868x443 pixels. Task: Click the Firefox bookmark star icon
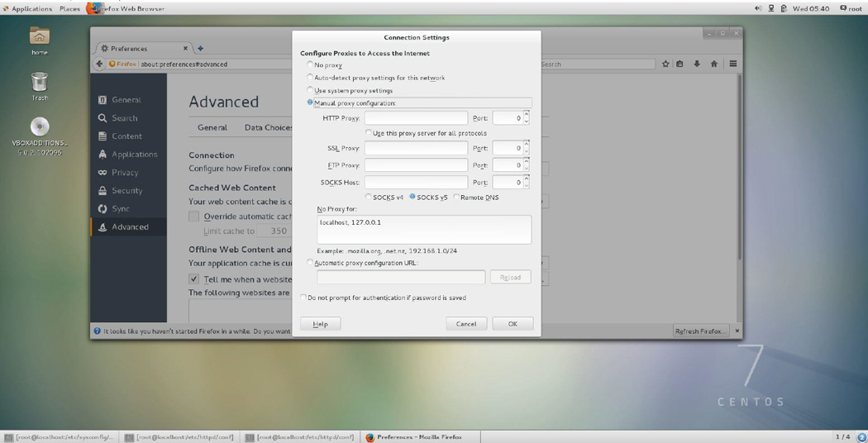[x=665, y=64]
